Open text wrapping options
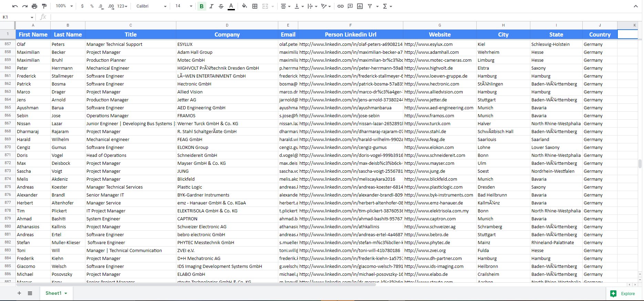This screenshot has height=301, width=644. [312, 6]
